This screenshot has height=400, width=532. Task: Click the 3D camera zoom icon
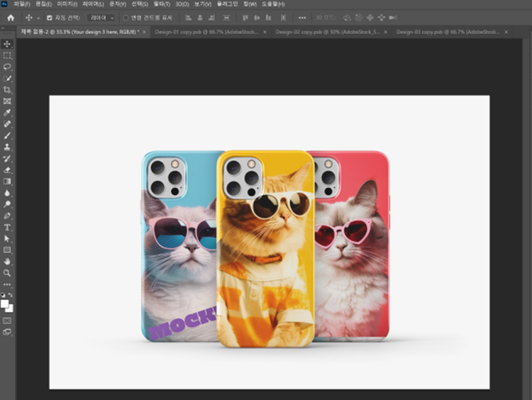pyautogui.click(x=393, y=18)
